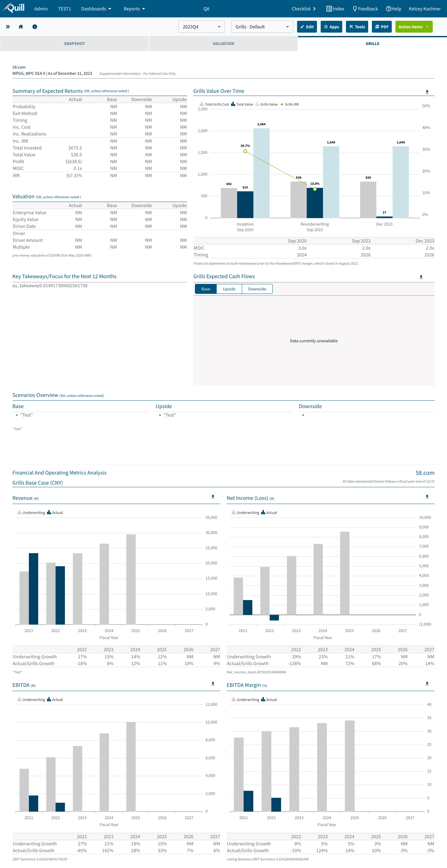Select Base cash flow scenario
The image size is (447, 868).
[x=206, y=289]
